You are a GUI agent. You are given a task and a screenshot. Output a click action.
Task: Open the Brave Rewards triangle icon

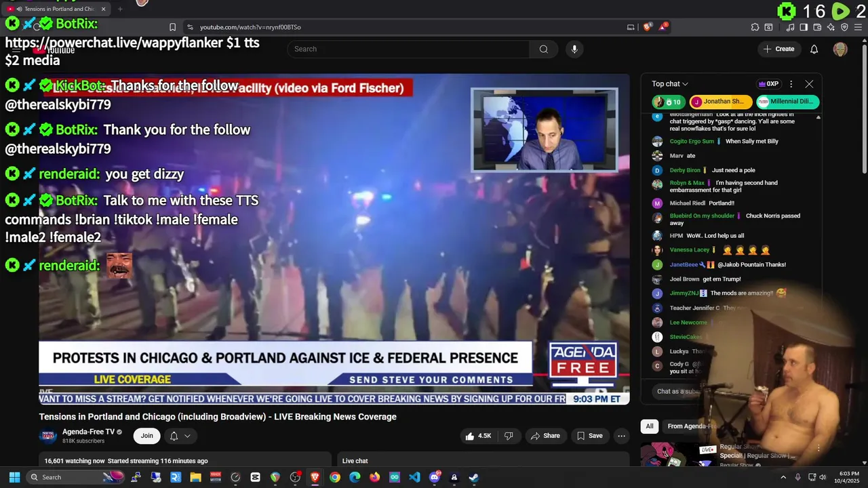(663, 27)
